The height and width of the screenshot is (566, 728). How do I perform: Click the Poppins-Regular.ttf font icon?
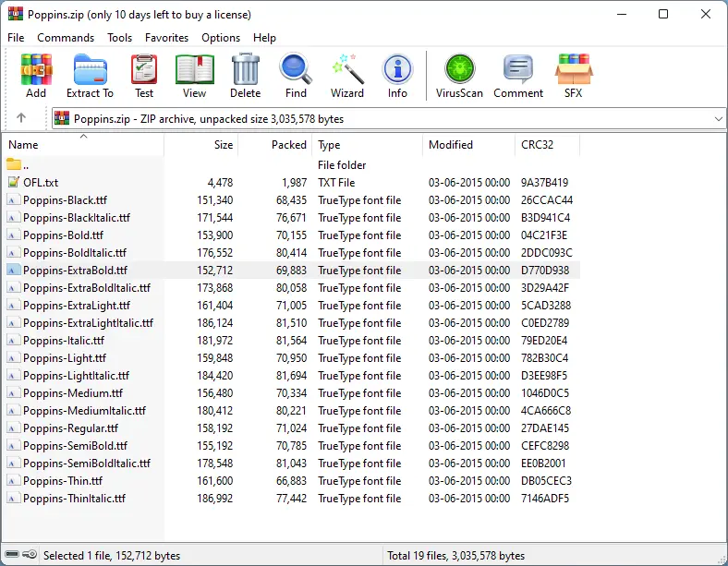pyautogui.click(x=14, y=428)
